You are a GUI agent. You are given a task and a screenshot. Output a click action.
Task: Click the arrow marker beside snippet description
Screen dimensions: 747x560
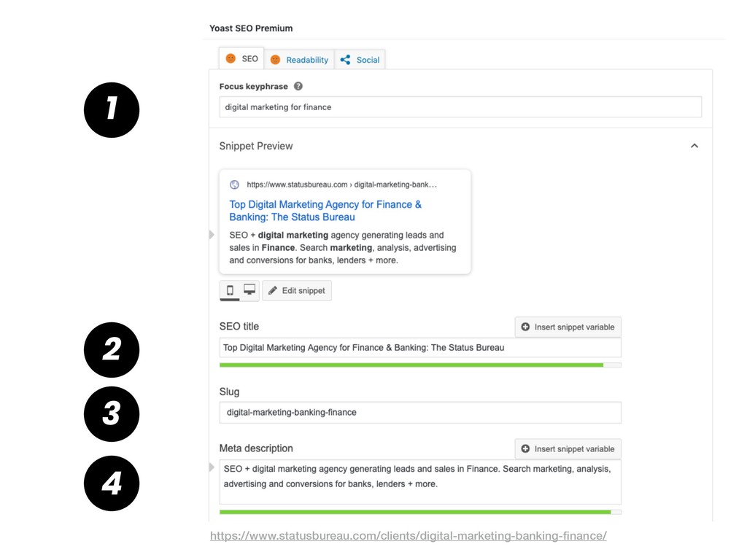point(212,235)
